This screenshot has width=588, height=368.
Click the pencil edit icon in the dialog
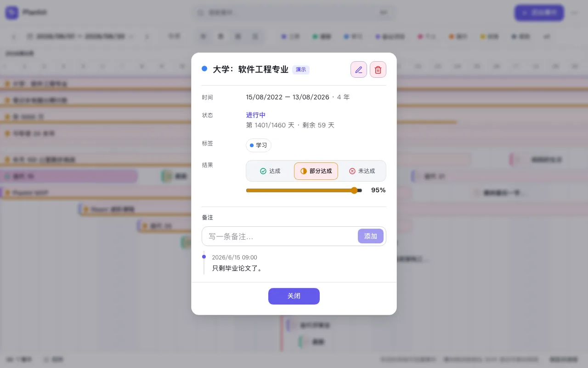[x=359, y=69]
